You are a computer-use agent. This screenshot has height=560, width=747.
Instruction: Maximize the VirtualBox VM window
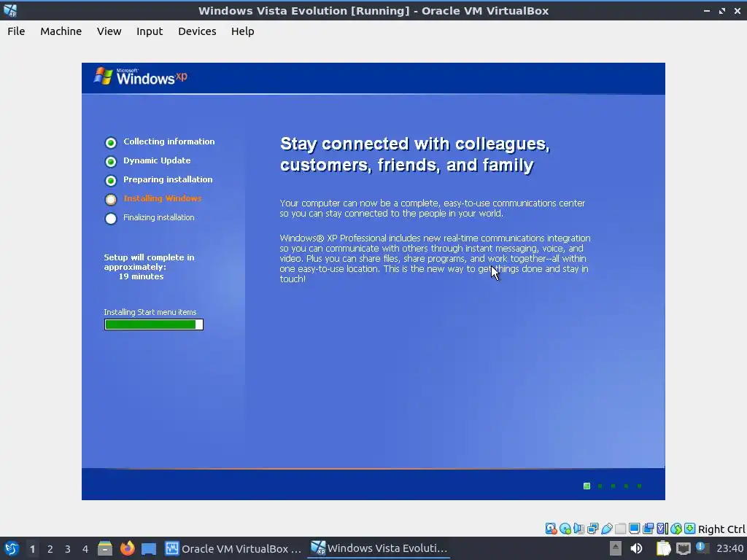(722, 10)
